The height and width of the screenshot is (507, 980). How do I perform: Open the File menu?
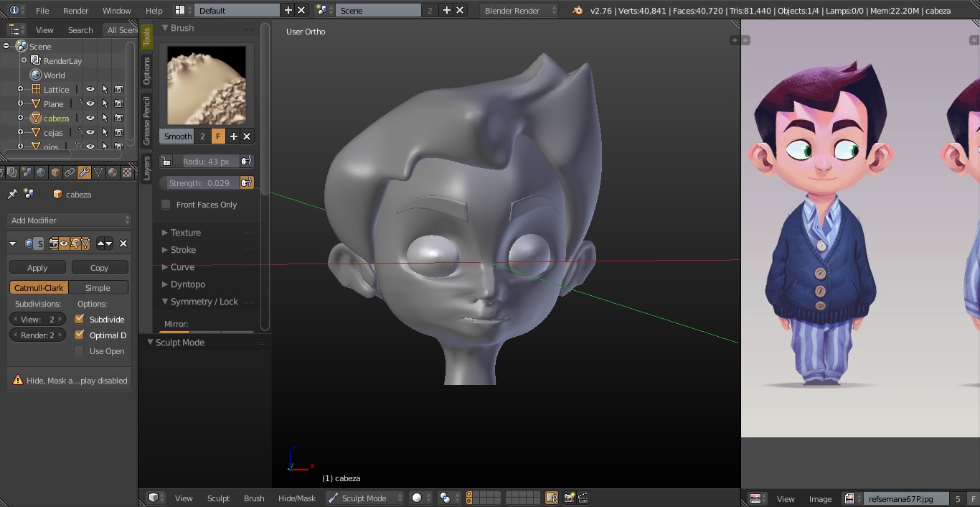(42, 10)
